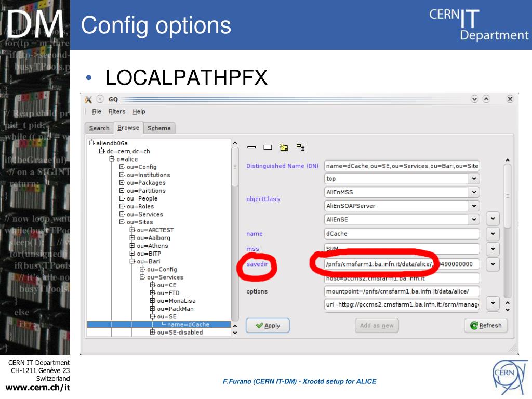Collapse the ou=SE node

(152, 316)
